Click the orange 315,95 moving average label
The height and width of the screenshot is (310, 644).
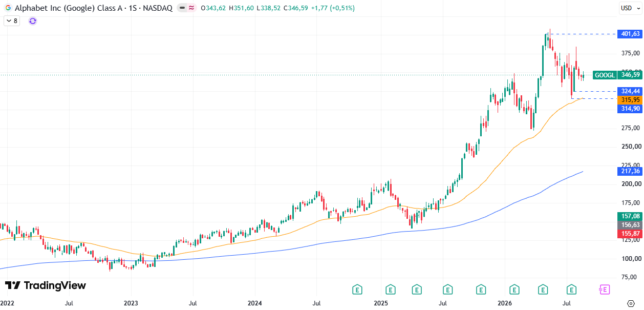(630, 100)
